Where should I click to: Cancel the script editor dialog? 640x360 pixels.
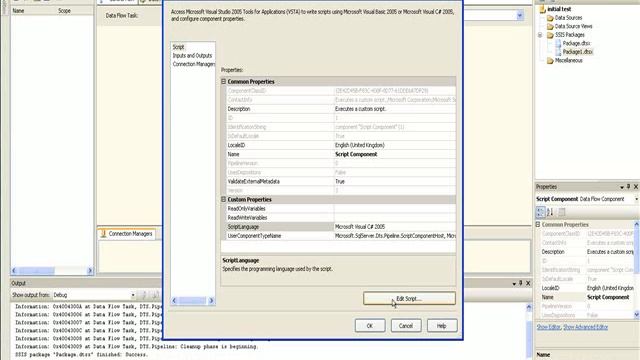406,326
